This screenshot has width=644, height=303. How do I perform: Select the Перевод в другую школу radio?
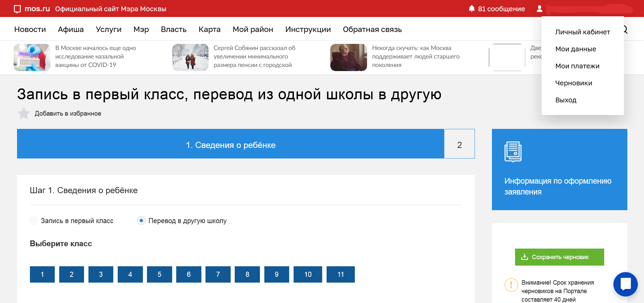click(x=141, y=221)
